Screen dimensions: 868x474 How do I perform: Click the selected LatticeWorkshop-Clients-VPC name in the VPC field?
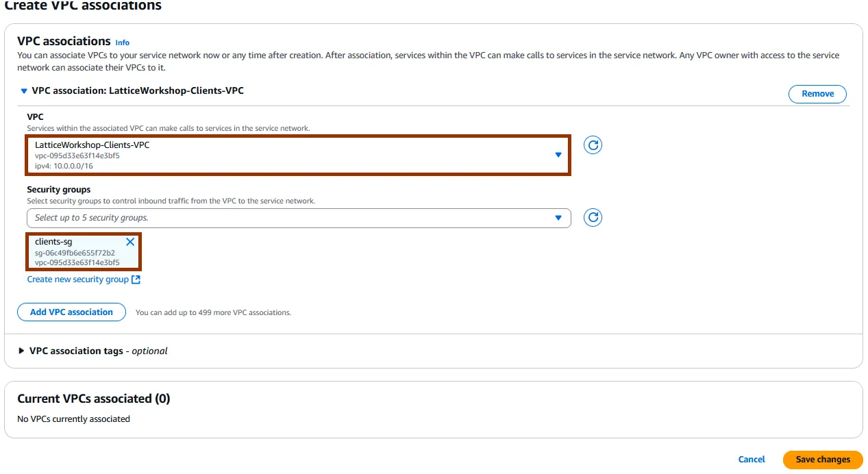point(92,145)
